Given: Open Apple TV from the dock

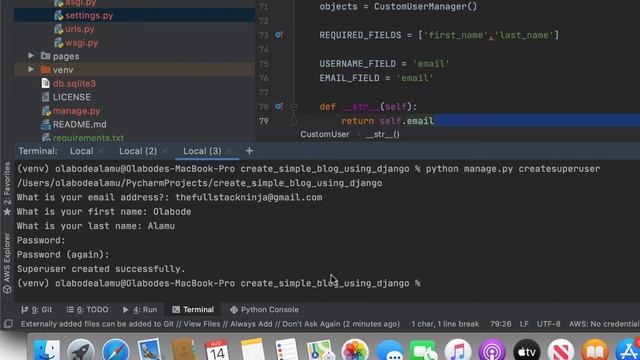Looking at the screenshot, I should 527,350.
